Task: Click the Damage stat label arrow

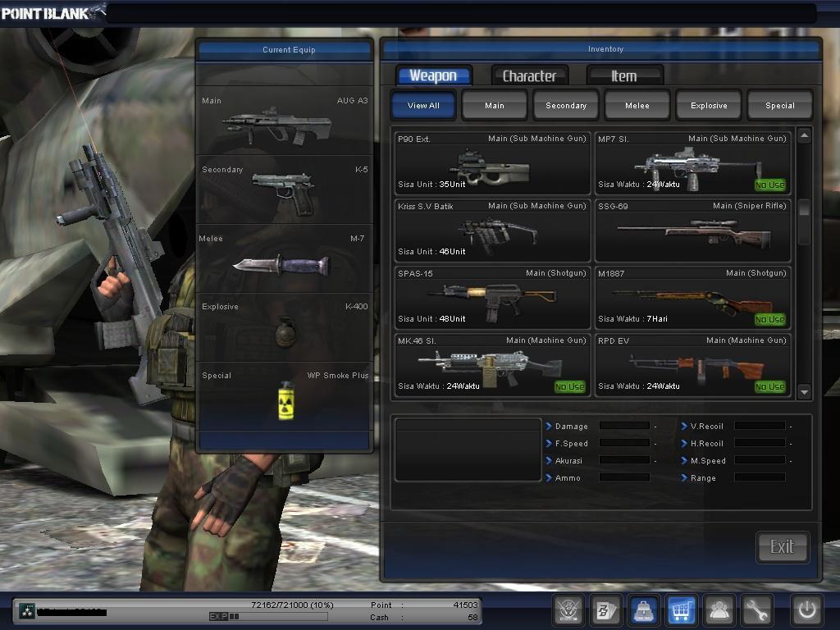Action: 549,427
